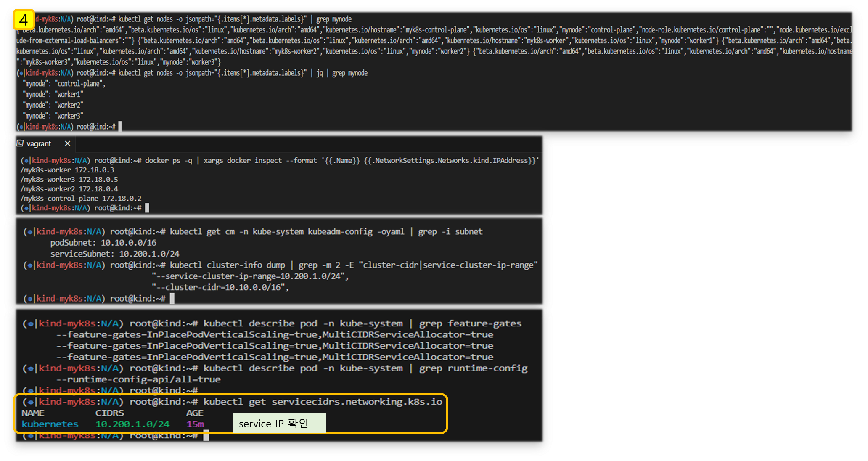Click the myk8s-worker3 172.18.0.5 line
868x461 pixels.
tap(69, 179)
